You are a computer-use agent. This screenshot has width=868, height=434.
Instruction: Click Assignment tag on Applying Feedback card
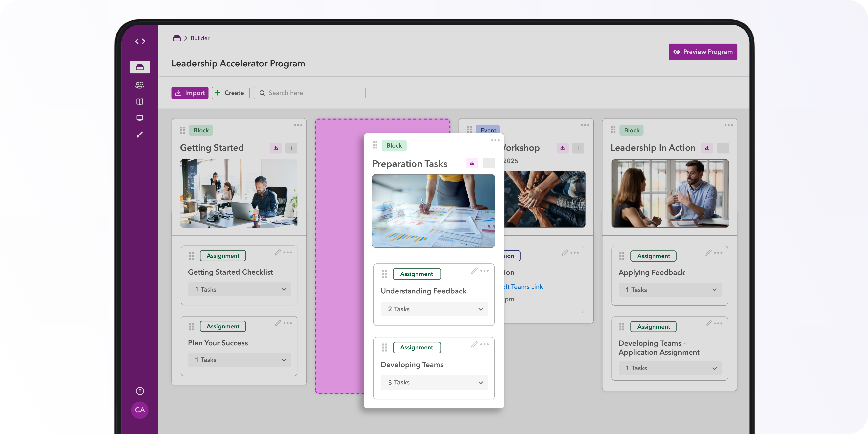click(653, 256)
